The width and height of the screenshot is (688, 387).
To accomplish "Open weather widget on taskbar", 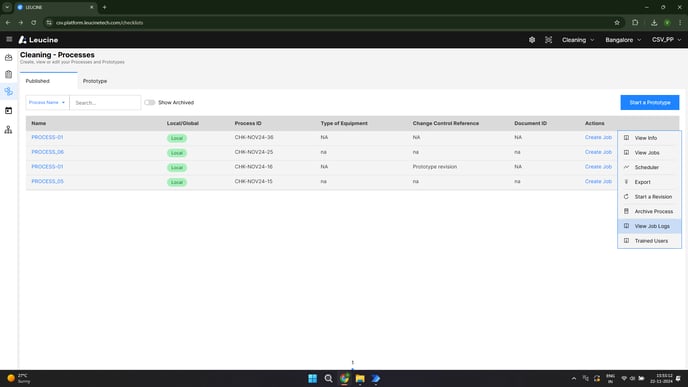I will click(x=19, y=379).
